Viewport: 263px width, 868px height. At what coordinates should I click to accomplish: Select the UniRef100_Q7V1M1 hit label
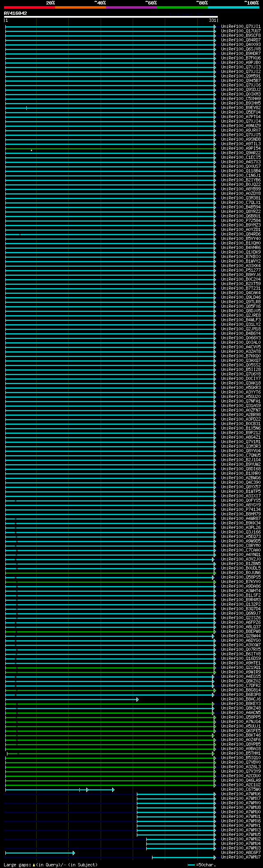click(x=241, y=442)
